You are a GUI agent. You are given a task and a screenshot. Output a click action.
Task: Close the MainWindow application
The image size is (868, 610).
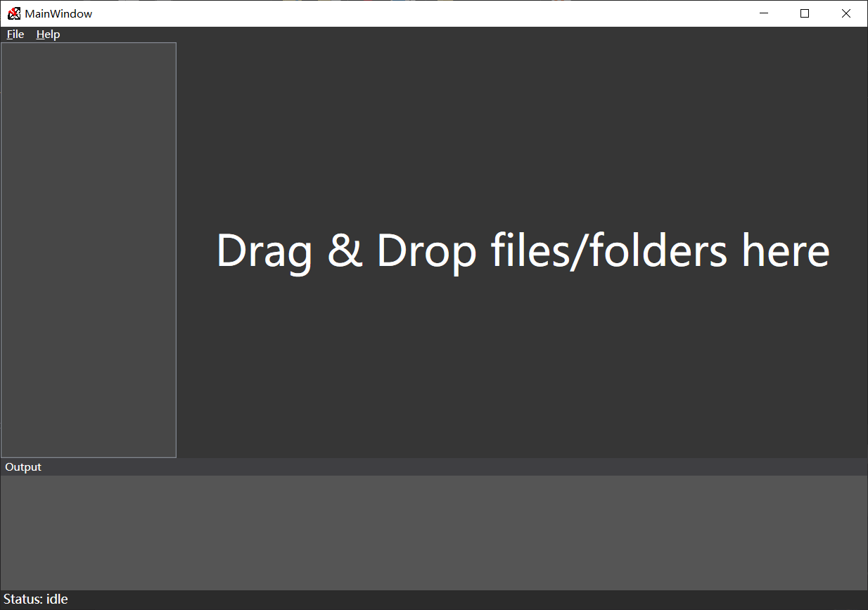tap(846, 13)
